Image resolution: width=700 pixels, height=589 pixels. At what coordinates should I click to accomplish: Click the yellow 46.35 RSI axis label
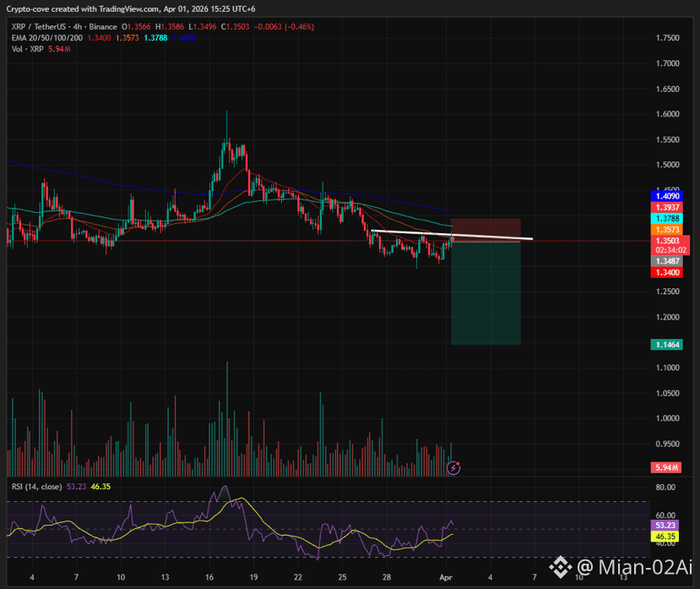pos(665,537)
